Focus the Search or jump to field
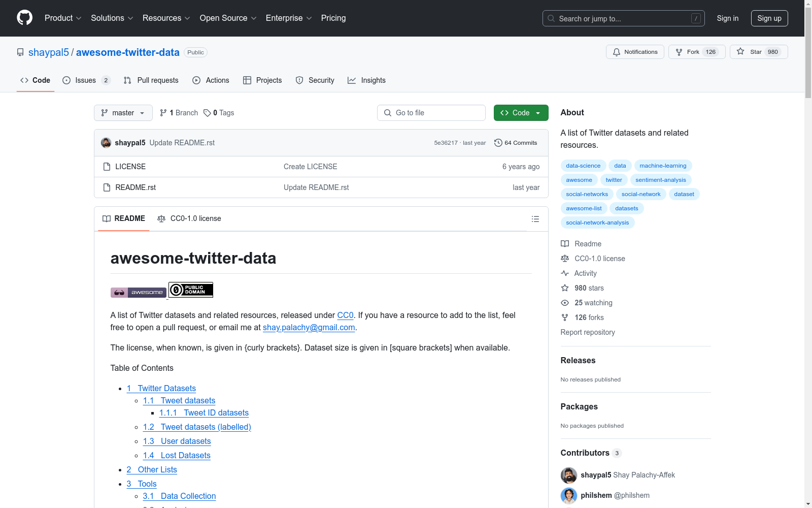Screen dimensions: 812x508 point(624,18)
